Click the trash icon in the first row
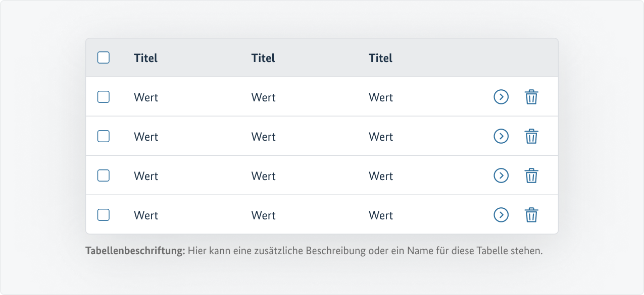The height and width of the screenshot is (295, 644). pos(531,97)
